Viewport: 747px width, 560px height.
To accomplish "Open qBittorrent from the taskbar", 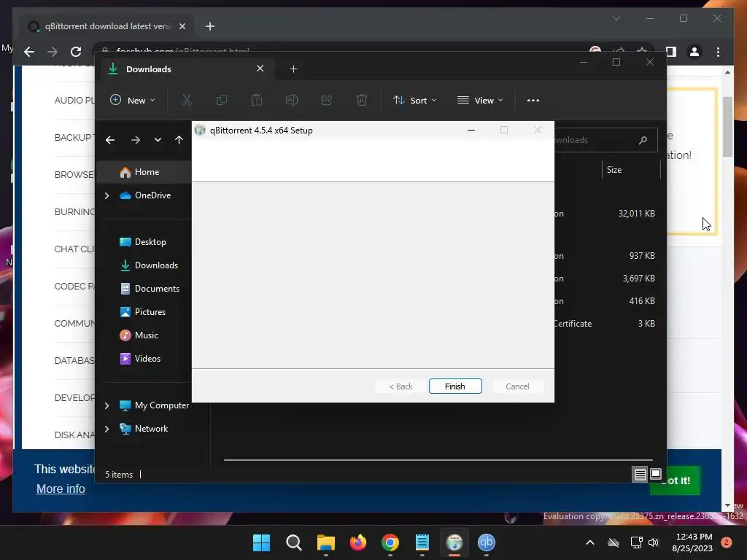I will [x=487, y=542].
